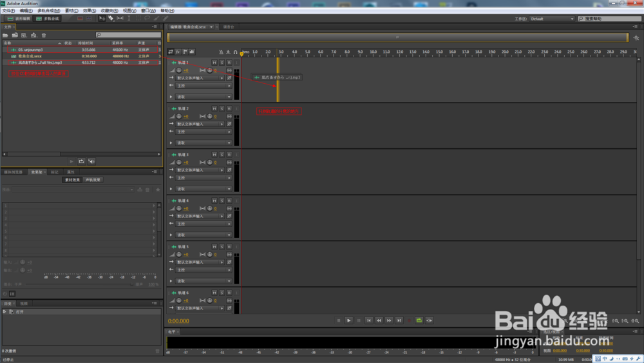Toggle Loop playback in transport bar

click(419, 320)
